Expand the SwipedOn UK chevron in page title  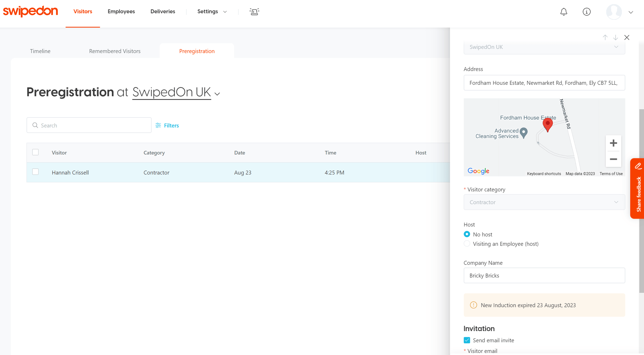point(217,94)
